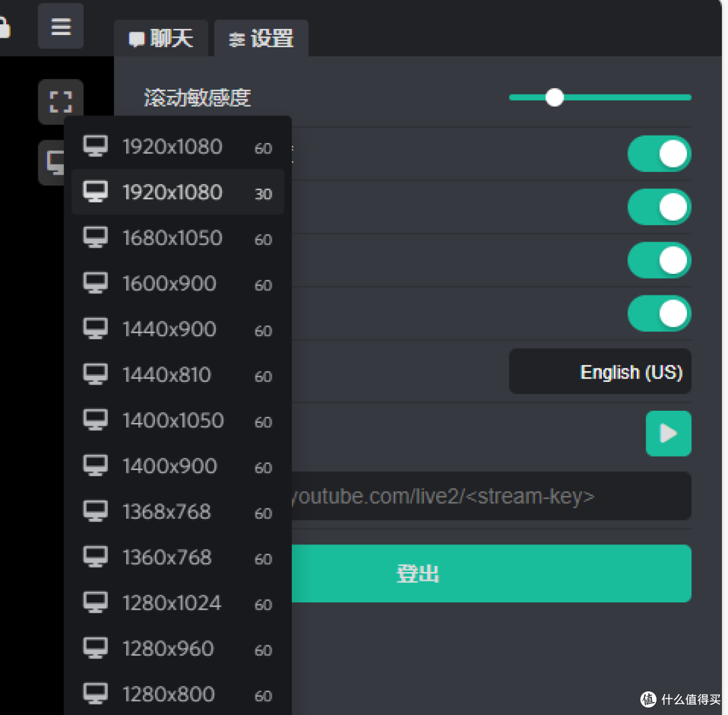Select 1920x1080 at 60 resolution

[x=178, y=147]
